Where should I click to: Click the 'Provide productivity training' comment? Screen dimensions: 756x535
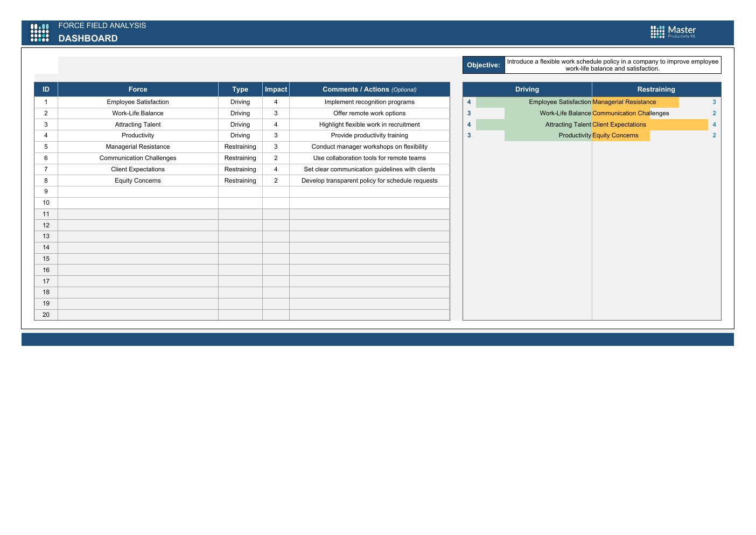tap(369, 135)
